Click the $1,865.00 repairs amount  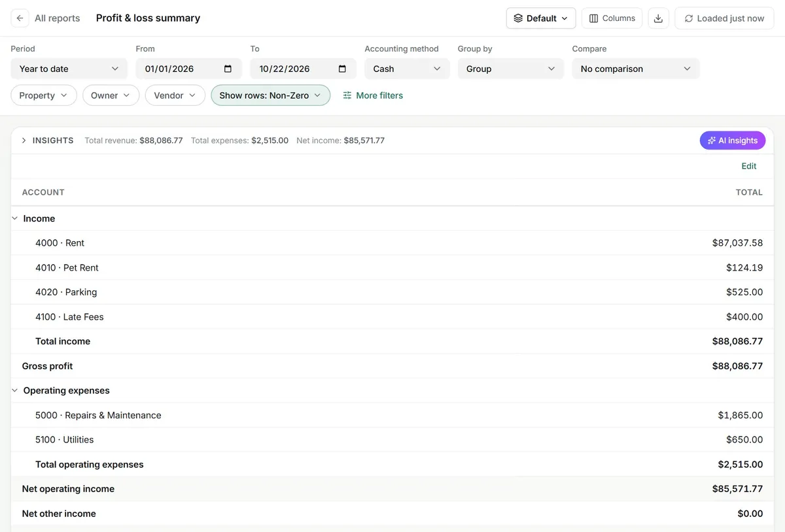[x=740, y=415]
